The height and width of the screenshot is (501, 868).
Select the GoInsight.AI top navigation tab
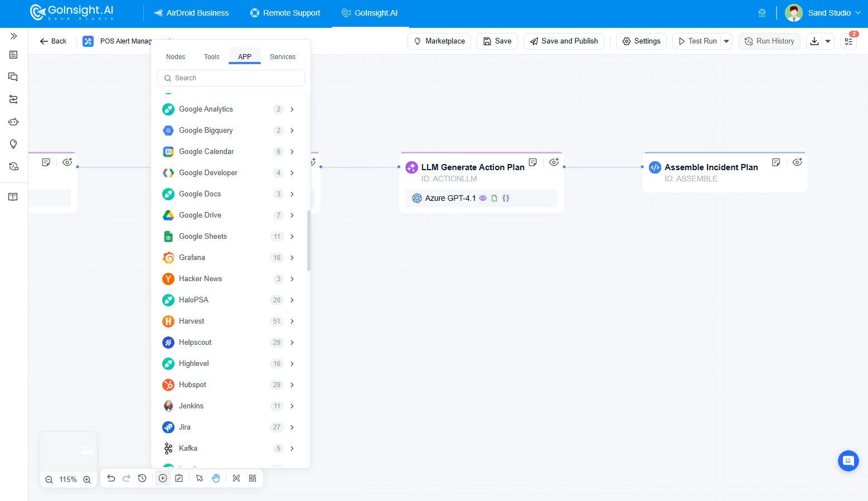(370, 13)
